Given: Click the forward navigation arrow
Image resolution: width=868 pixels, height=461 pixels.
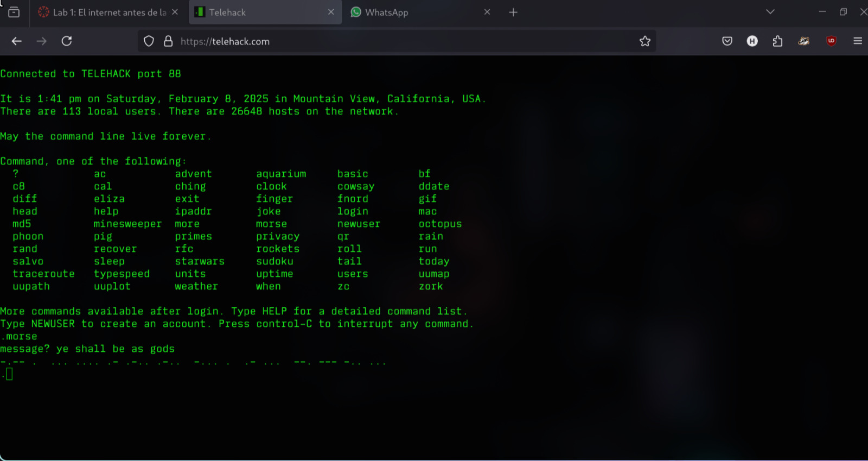Looking at the screenshot, I should (x=42, y=41).
